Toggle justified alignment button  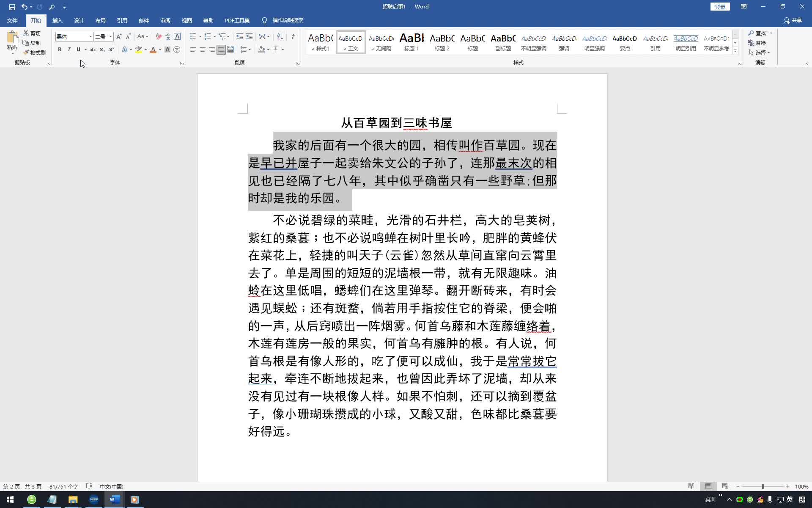221,50
